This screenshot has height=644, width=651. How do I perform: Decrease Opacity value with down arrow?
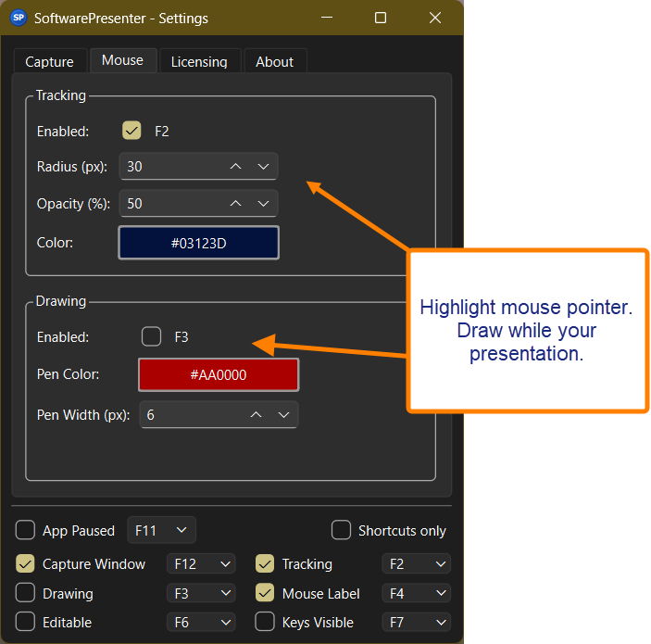263,203
